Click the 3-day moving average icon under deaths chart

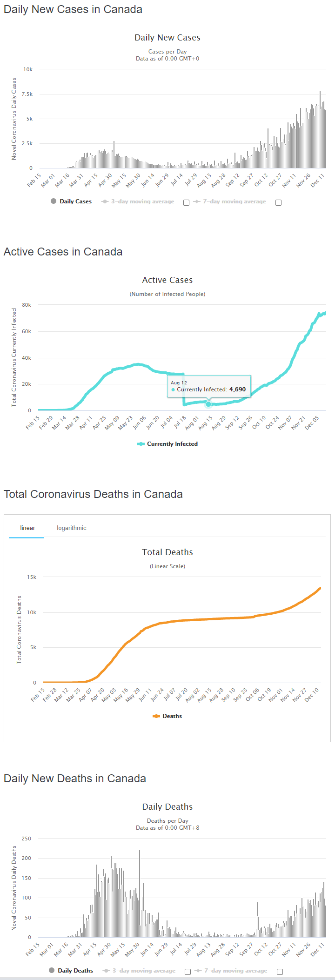pyautogui.click(x=106, y=971)
